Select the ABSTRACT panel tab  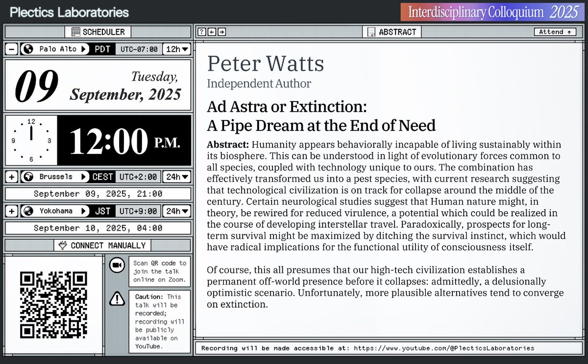(x=392, y=32)
